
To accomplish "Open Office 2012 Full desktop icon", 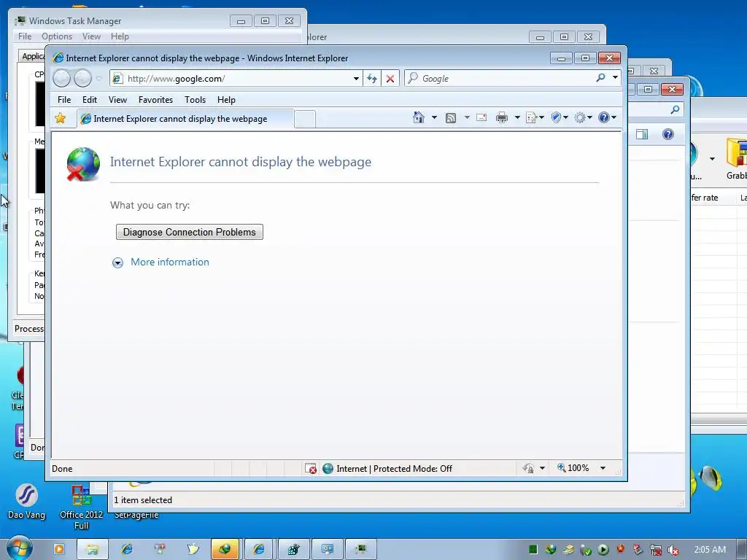I will [82, 507].
